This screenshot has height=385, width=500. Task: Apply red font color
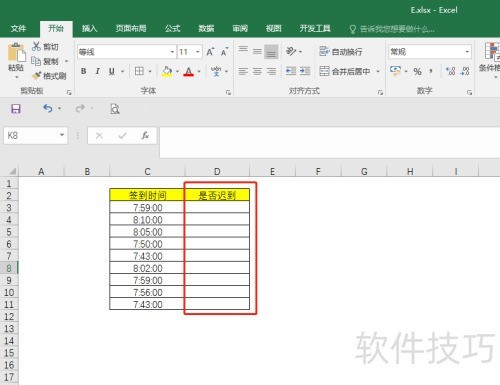[189, 71]
